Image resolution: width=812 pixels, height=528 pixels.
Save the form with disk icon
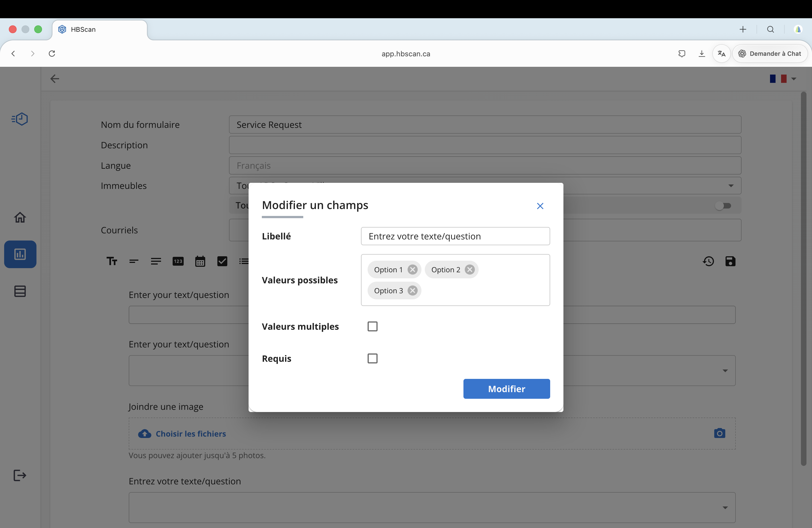(x=730, y=261)
